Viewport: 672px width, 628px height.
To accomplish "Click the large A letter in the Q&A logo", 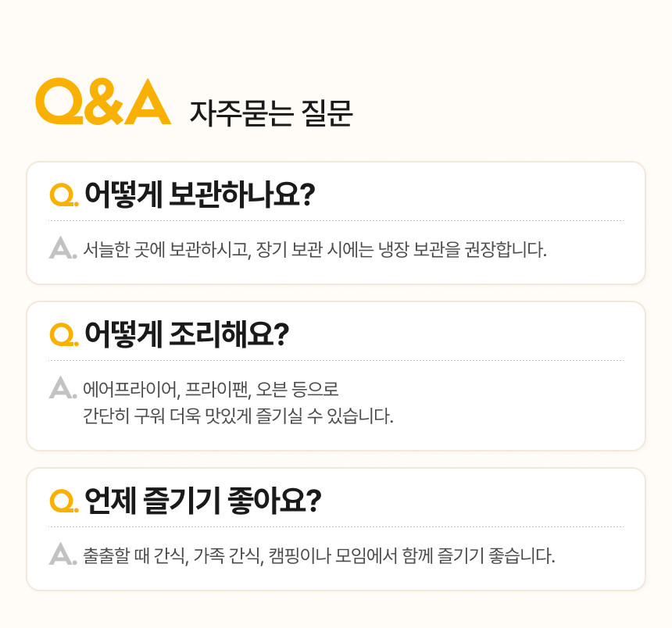I will [x=146, y=102].
